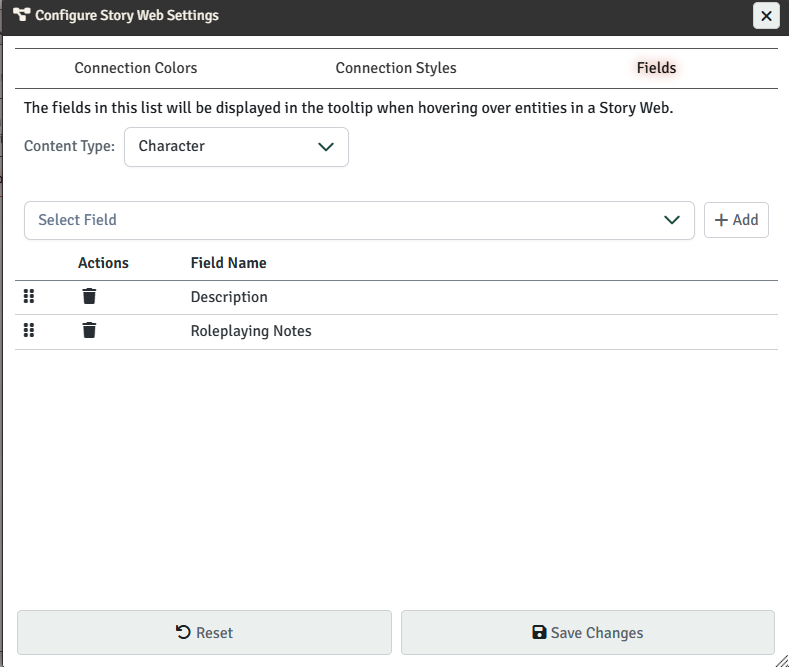Click the plus icon on Add
The image size is (789, 667).
[720, 220]
